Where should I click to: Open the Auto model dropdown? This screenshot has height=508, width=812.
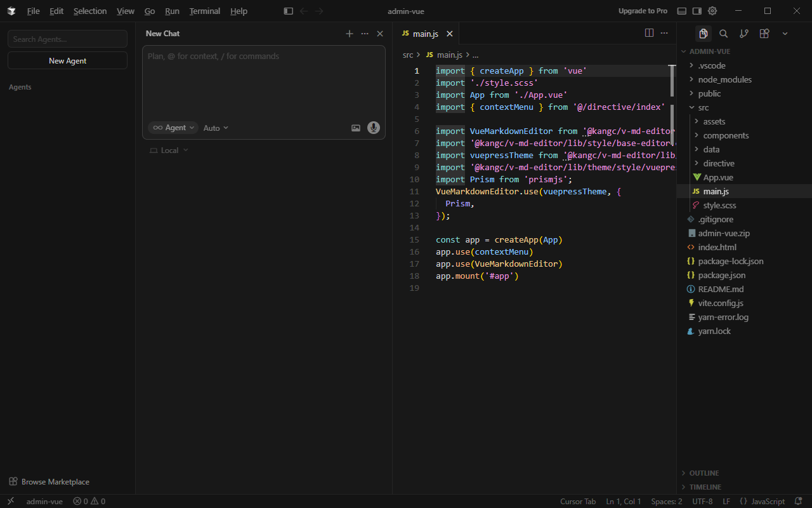coord(216,128)
